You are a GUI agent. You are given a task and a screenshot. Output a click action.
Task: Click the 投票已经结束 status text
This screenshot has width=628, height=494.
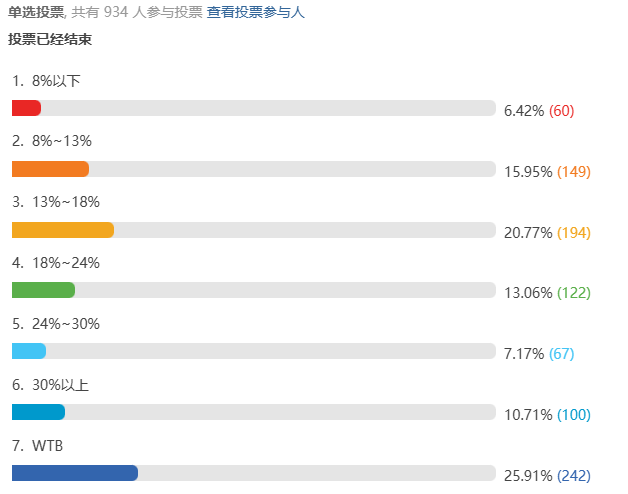click(51, 39)
